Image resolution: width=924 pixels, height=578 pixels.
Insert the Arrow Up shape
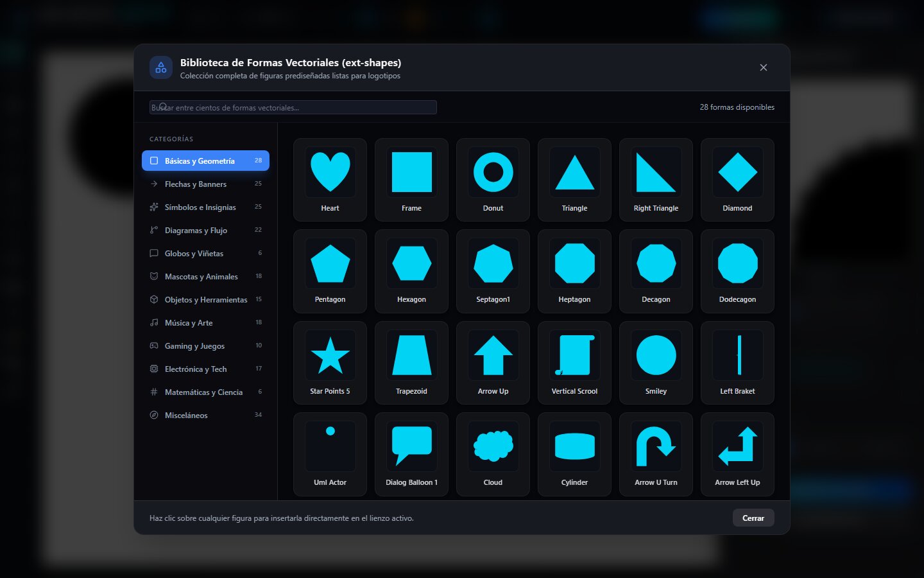[493, 363]
